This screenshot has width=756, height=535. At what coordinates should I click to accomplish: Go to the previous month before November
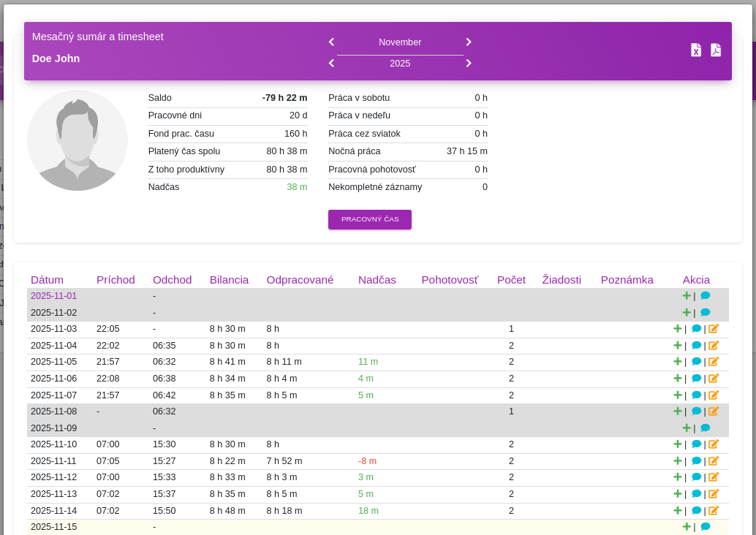[x=331, y=42]
